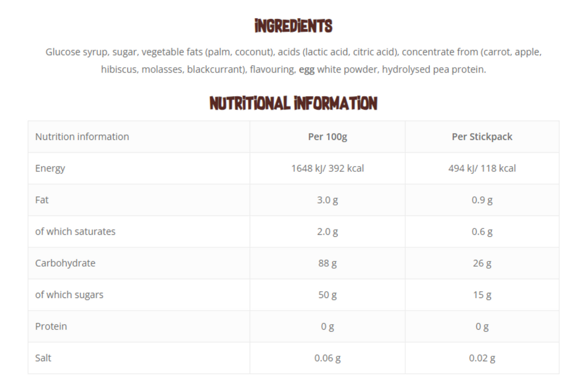The image size is (588, 392).
Task: Click the Nutritional Information heading
Action: tap(294, 103)
